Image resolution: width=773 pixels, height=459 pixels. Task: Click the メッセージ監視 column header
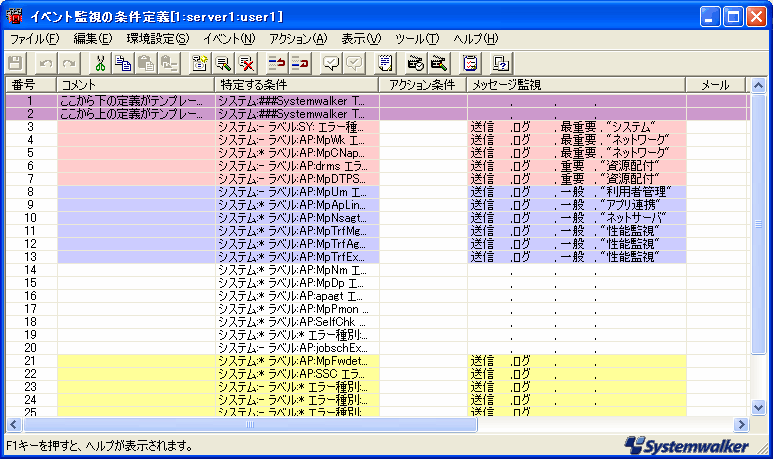[x=576, y=85]
